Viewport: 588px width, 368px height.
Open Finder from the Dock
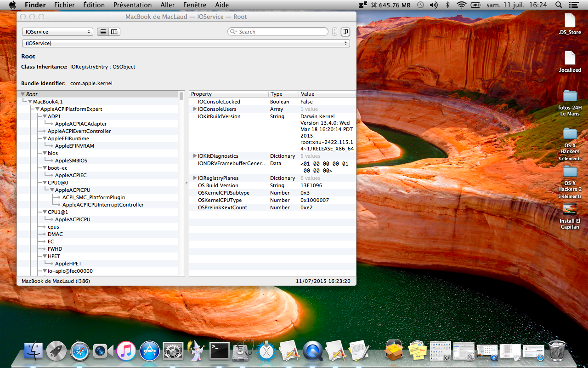[x=33, y=351]
